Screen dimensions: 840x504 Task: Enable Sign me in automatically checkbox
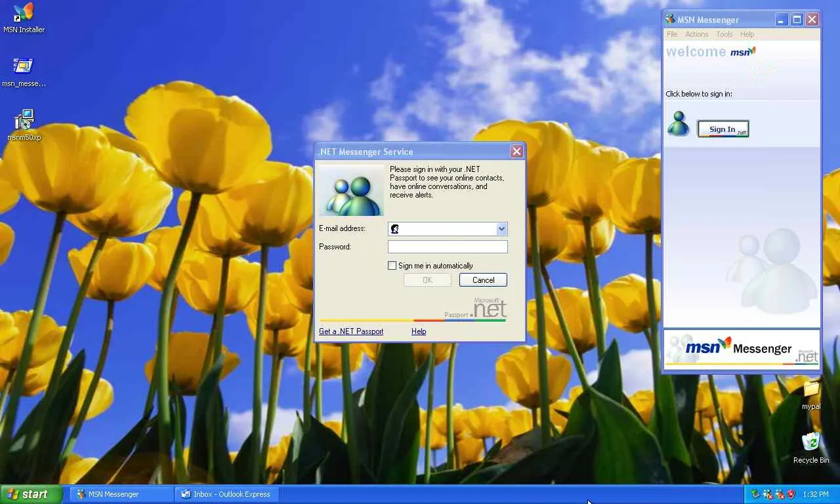[x=392, y=266]
